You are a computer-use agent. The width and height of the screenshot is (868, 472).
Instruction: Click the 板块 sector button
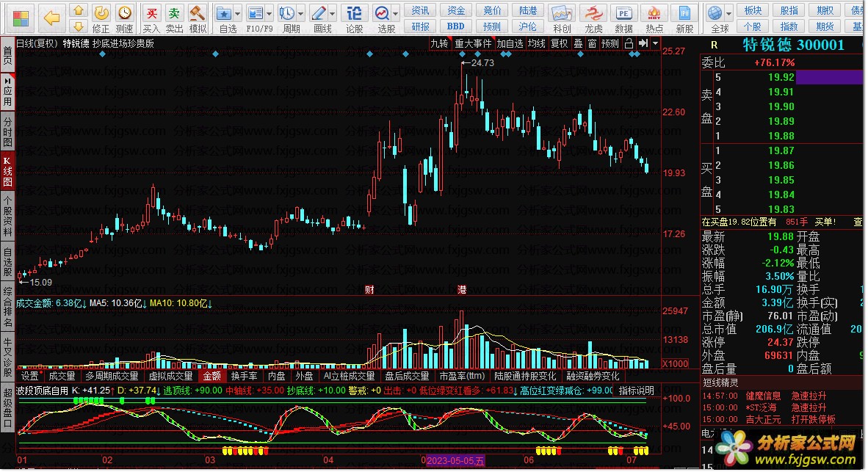[753, 10]
